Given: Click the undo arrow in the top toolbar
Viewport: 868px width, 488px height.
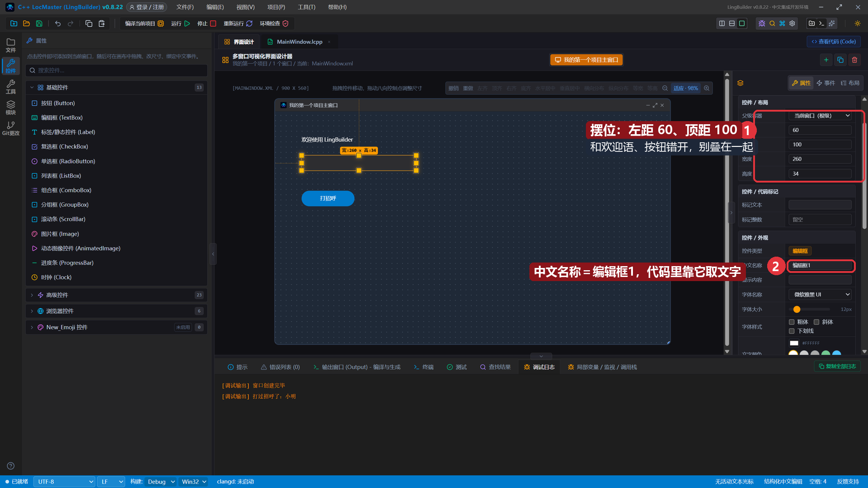Looking at the screenshot, I should pos(58,23).
